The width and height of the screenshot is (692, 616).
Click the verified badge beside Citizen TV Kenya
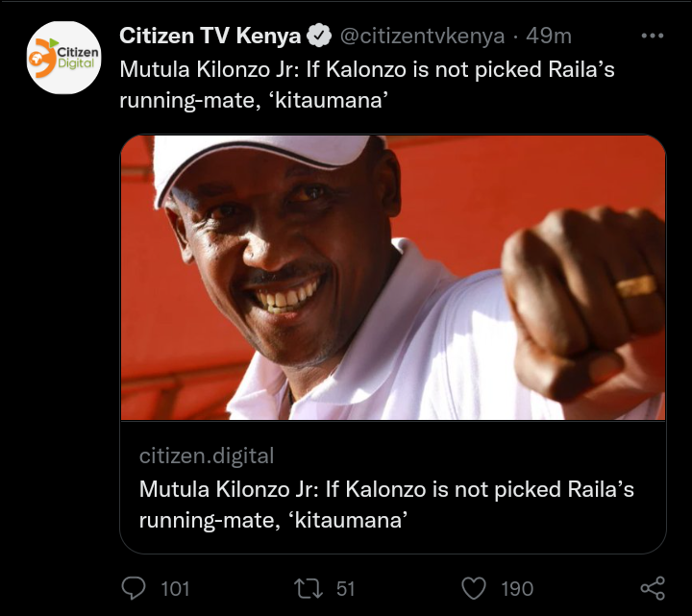click(319, 36)
